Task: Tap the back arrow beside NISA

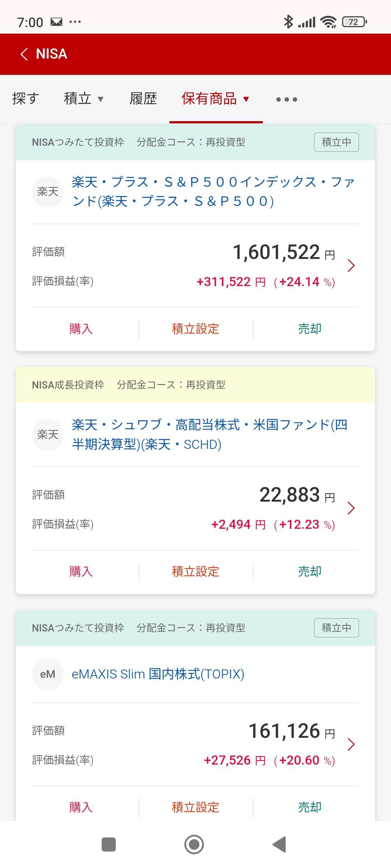Action: (24, 54)
